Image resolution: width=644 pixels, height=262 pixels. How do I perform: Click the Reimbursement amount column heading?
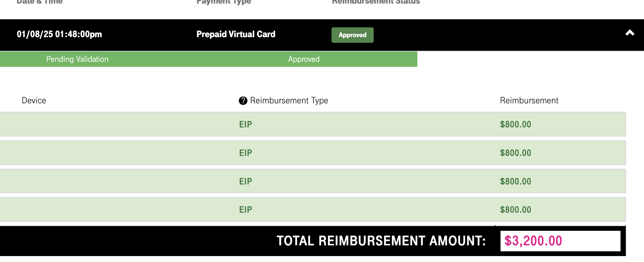(529, 100)
